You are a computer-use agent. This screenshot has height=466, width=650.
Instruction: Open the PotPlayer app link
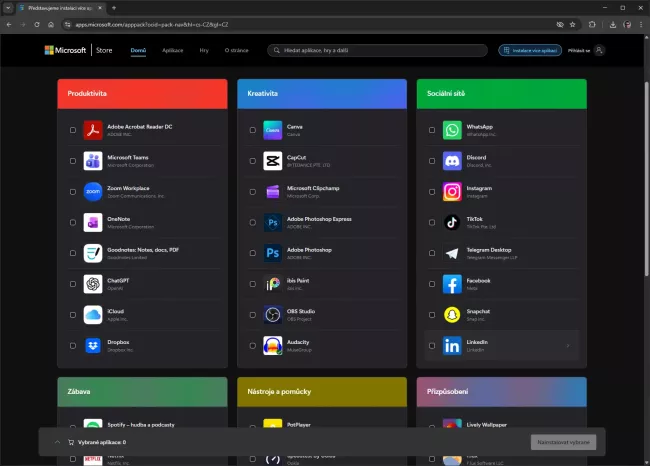coord(298,425)
